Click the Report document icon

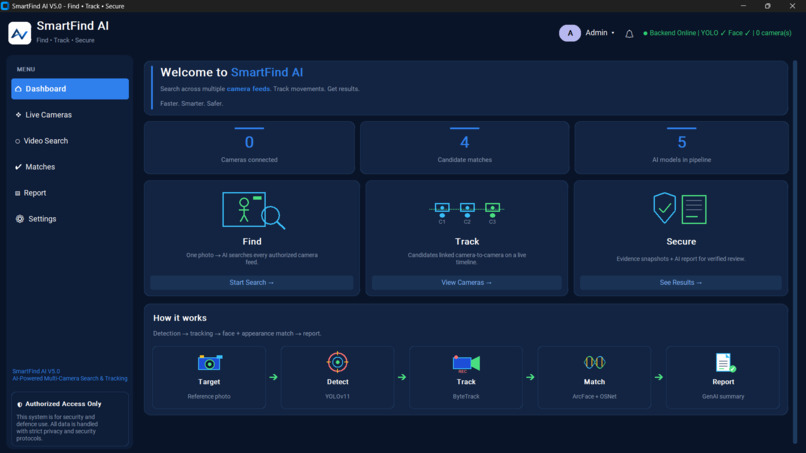[x=725, y=363]
